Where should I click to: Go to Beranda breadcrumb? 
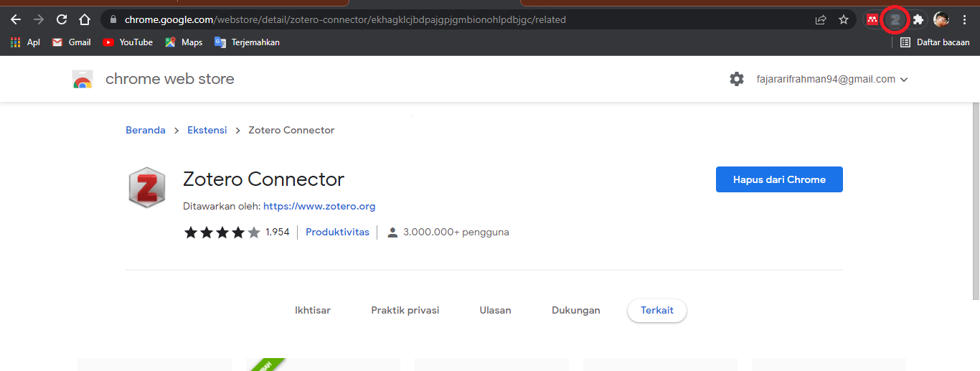coord(146,130)
